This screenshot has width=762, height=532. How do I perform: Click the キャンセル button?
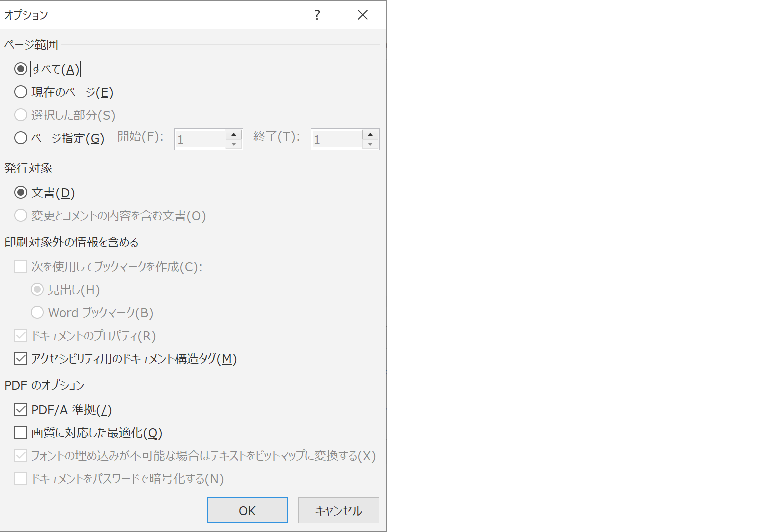[338, 510]
